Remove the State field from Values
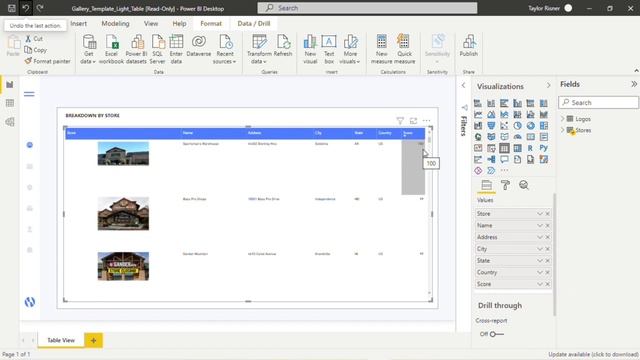The height and width of the screenshot is (360, 640). pyautogui.click(x=547, y=260)
